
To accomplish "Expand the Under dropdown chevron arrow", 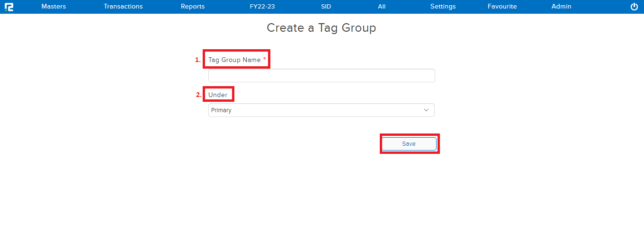I will click(x=426, y=110).
